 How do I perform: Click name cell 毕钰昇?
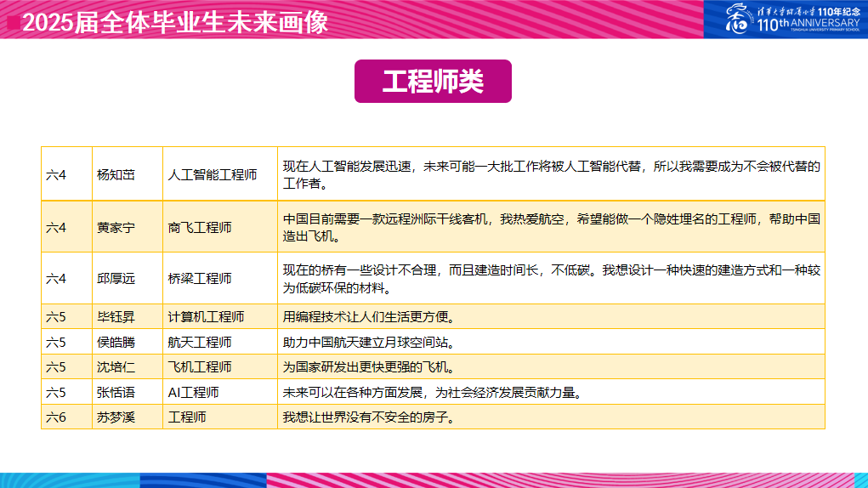pyautogui.click(x=128, y=316)
